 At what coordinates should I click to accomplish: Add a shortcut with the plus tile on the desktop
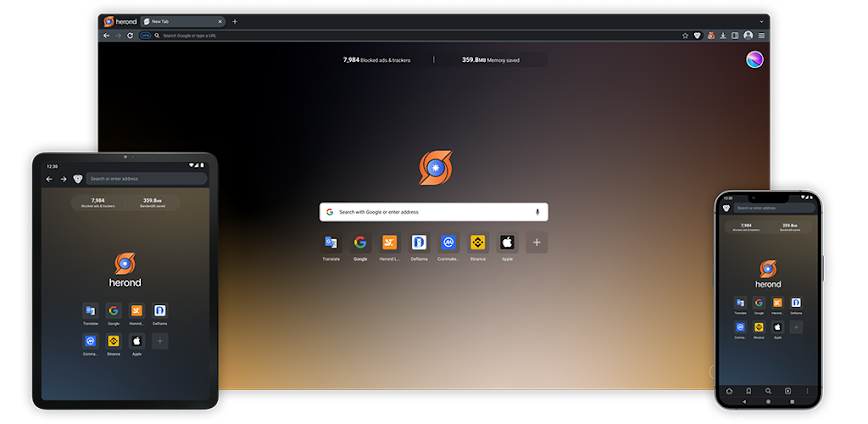[x=537, y=242]
